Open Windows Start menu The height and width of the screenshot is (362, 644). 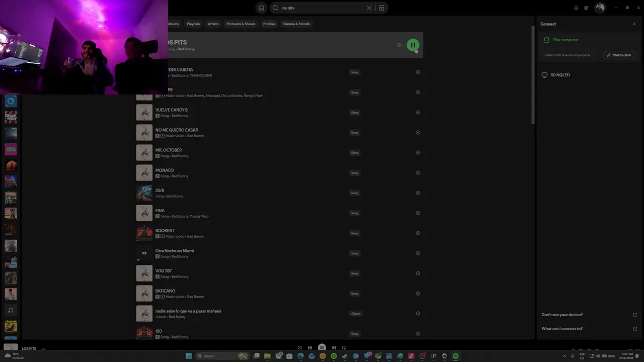pyautogui.click(x=189, y=356)
